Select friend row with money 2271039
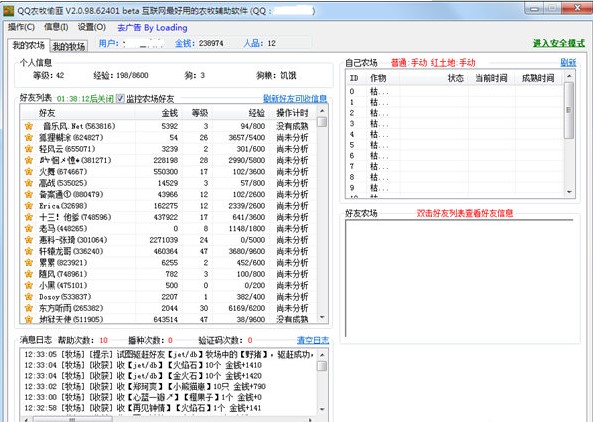 click(x=169, y=240)
